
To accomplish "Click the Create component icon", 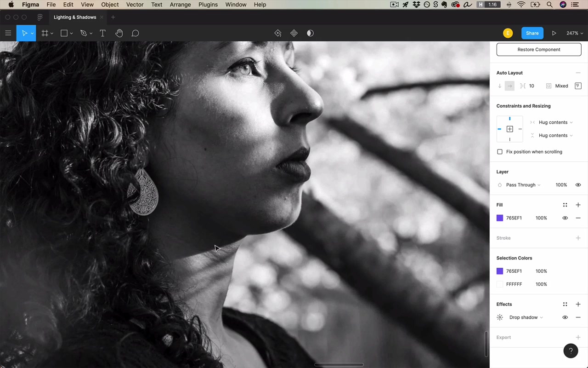I will 294,33.
